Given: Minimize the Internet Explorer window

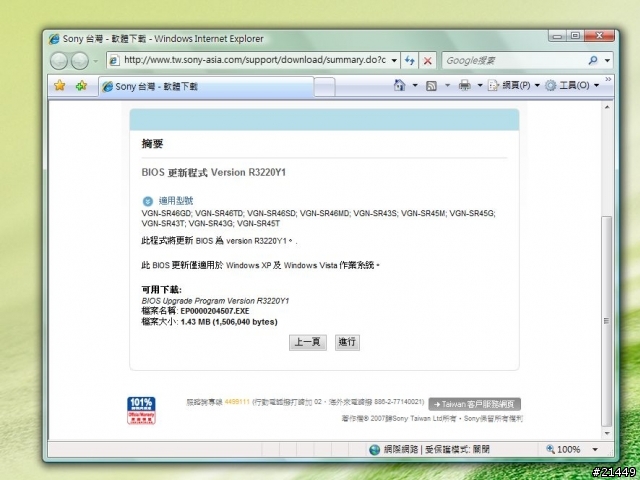Looking at the screenshot, I should pos(557,36).
